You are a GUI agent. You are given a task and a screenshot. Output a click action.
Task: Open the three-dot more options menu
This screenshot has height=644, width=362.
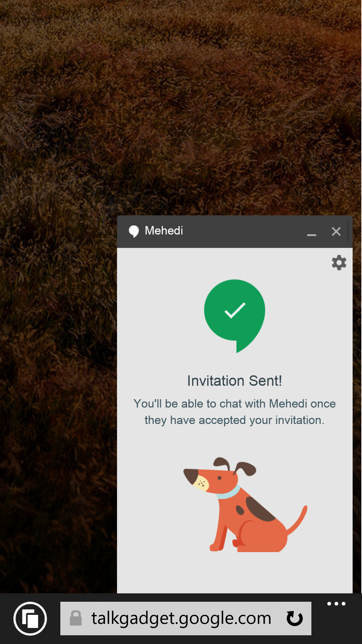point(336,604)
